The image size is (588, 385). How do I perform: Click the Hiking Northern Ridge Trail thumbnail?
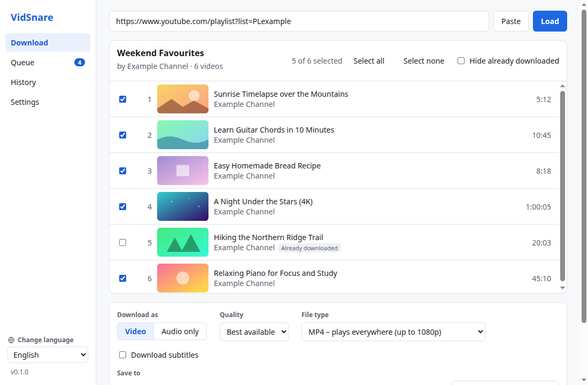point(183,242)
